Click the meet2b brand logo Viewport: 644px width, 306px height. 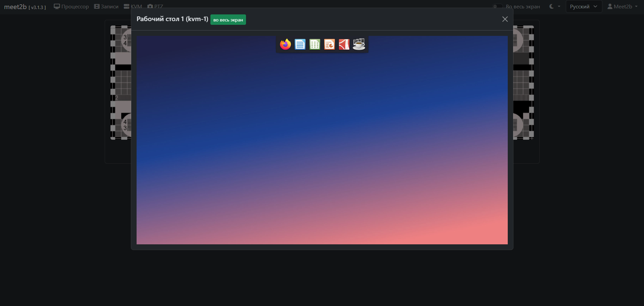pos(15,7)
